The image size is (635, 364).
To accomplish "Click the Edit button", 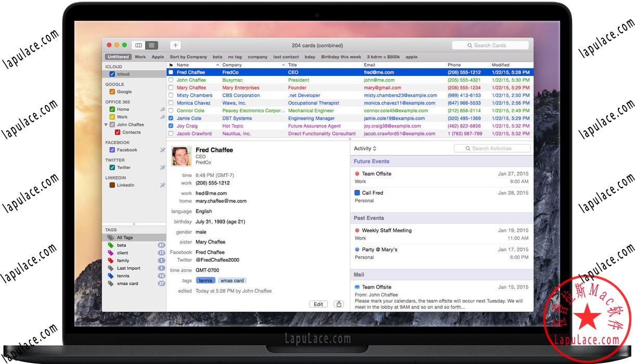I will click(x=318, y=304).
